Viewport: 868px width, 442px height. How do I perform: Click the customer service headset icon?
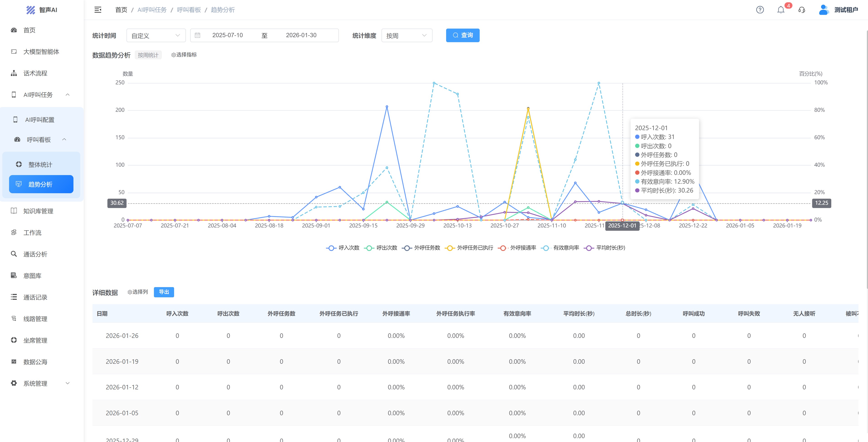point(802,10)
